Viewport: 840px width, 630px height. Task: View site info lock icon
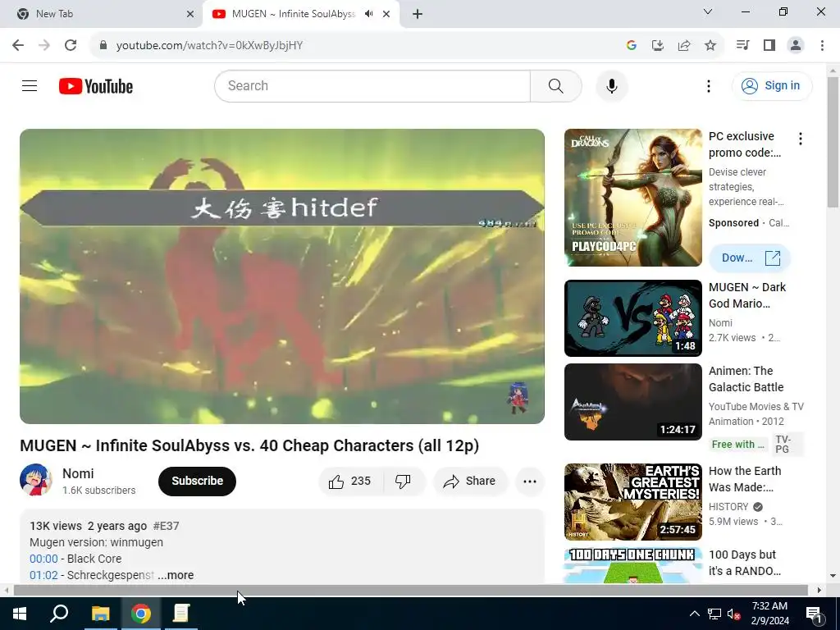pos(103,46)
